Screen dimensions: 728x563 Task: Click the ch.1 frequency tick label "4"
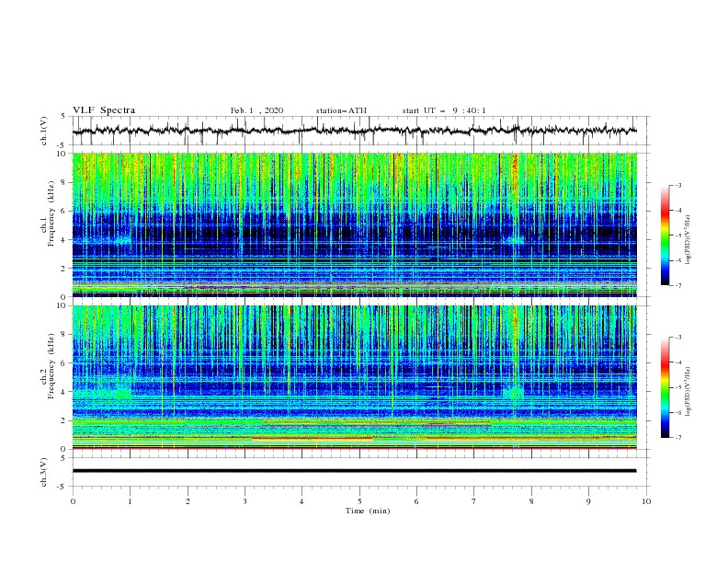(x=63, y=240)
